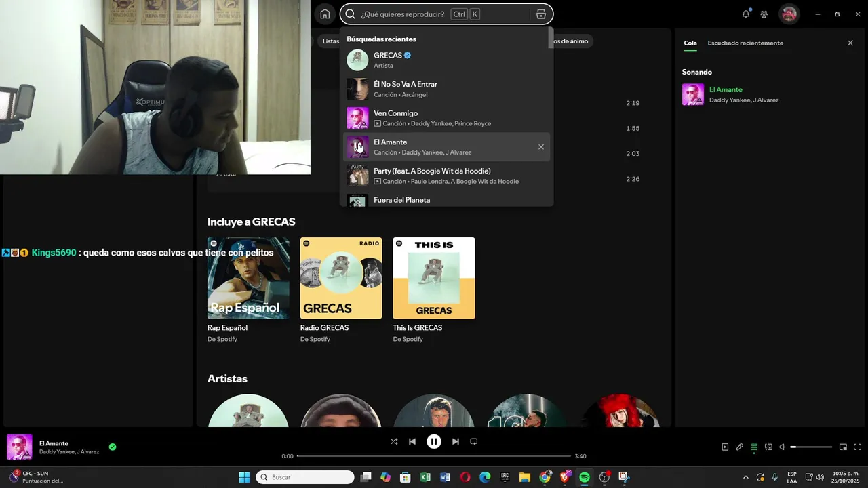
Task: Click El Amante cover in Sonando queue
Action: [693, 95]
